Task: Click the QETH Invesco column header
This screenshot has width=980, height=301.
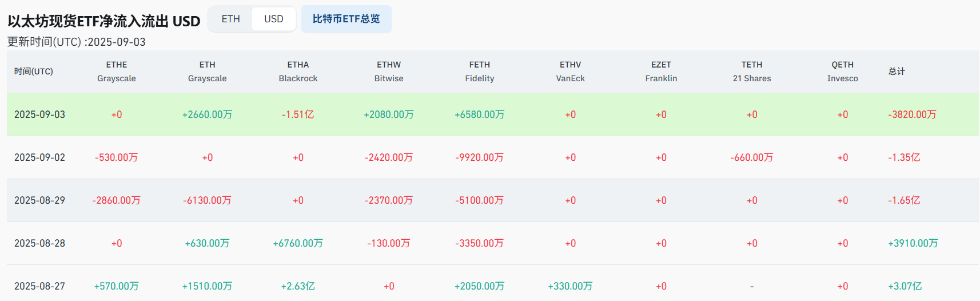Action: tap(842, 72)
